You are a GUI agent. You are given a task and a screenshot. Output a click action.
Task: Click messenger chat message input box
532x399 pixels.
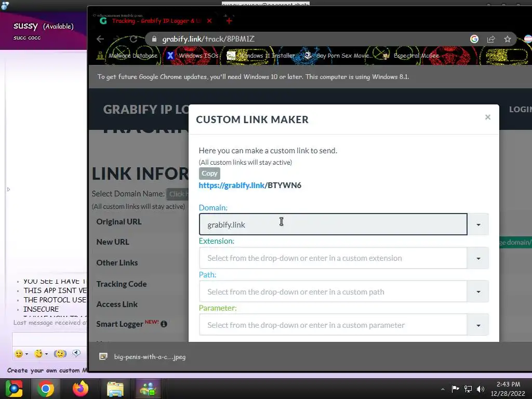pos(49,339)
